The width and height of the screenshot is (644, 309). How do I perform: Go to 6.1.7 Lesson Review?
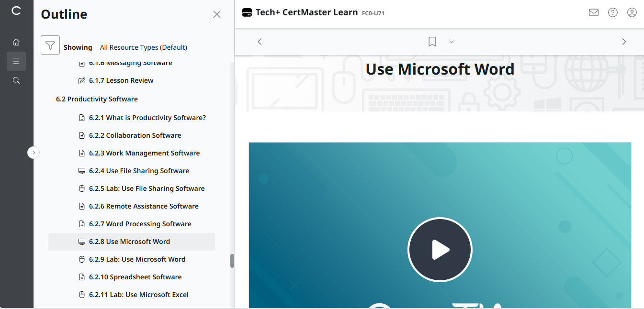121,80
